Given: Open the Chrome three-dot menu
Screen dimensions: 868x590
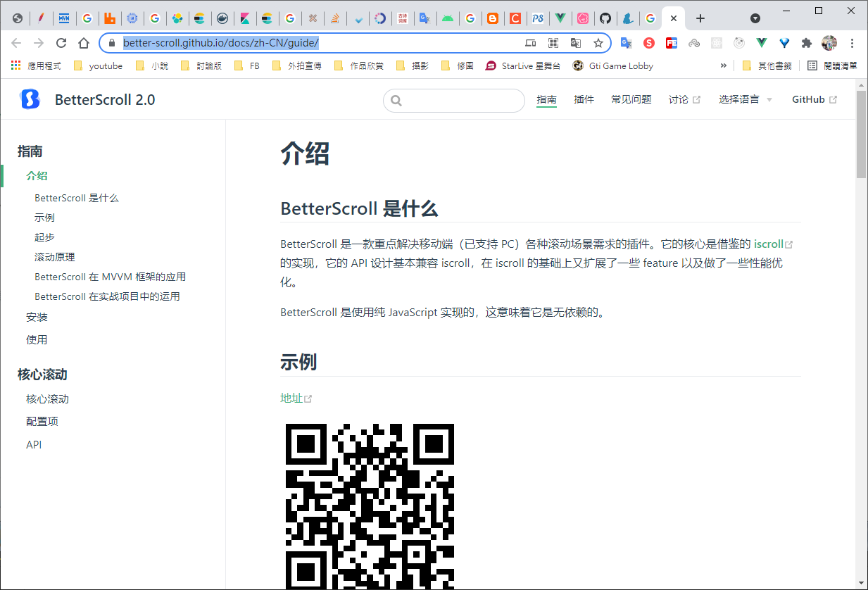Looking at the screenshot, I should tap(853, 43).
